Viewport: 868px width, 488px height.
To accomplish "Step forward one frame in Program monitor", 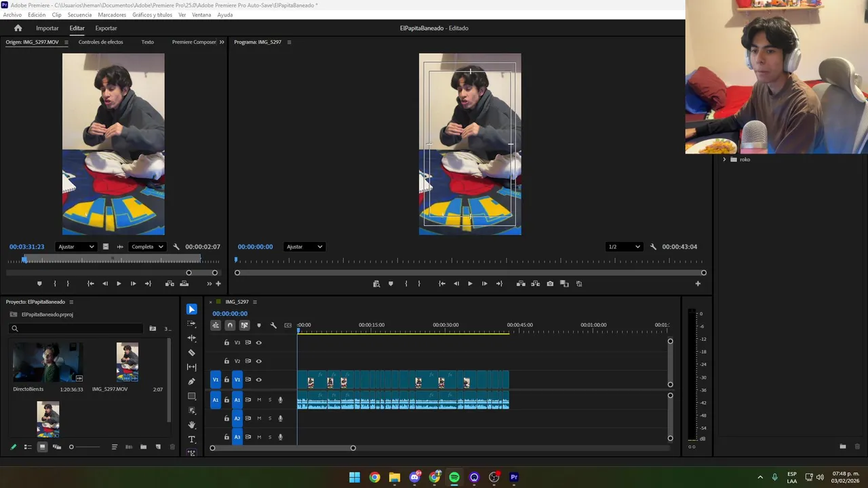I will click(x=484, y=283).
